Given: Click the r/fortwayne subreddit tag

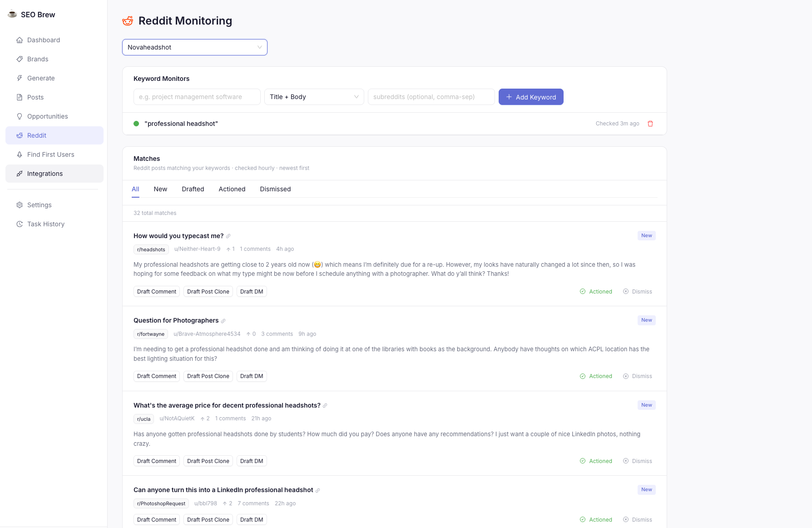Looking at the screenshot, I should coord(151,334).
